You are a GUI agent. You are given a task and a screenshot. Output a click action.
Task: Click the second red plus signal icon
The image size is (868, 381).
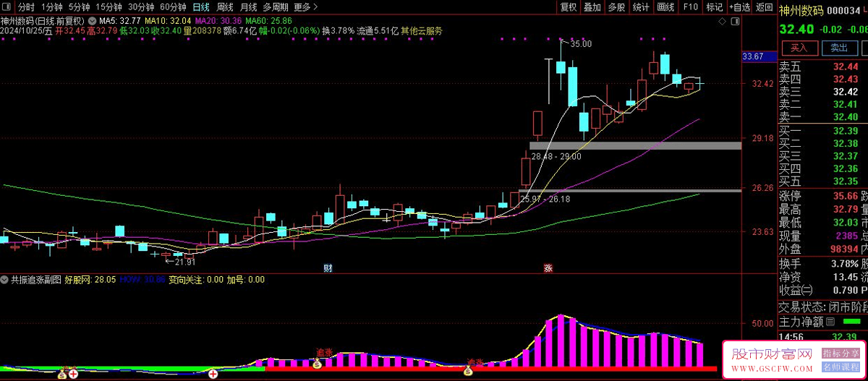213,374
